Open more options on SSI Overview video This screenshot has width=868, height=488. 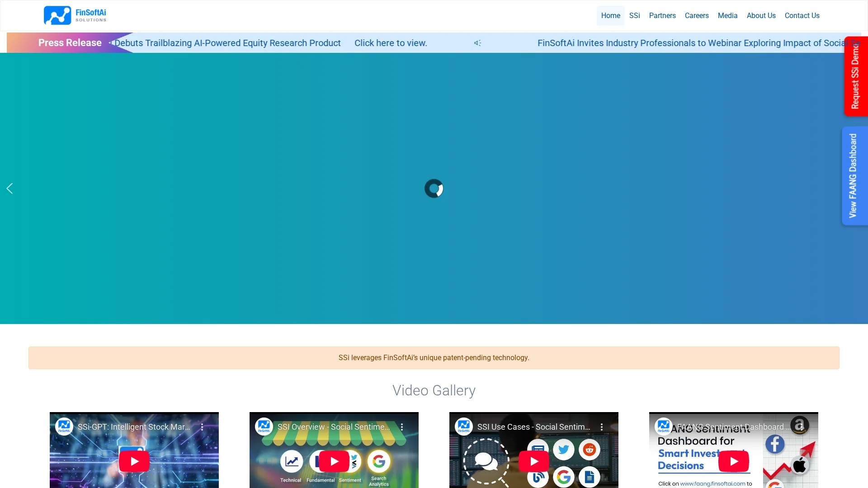coord(402,427)
